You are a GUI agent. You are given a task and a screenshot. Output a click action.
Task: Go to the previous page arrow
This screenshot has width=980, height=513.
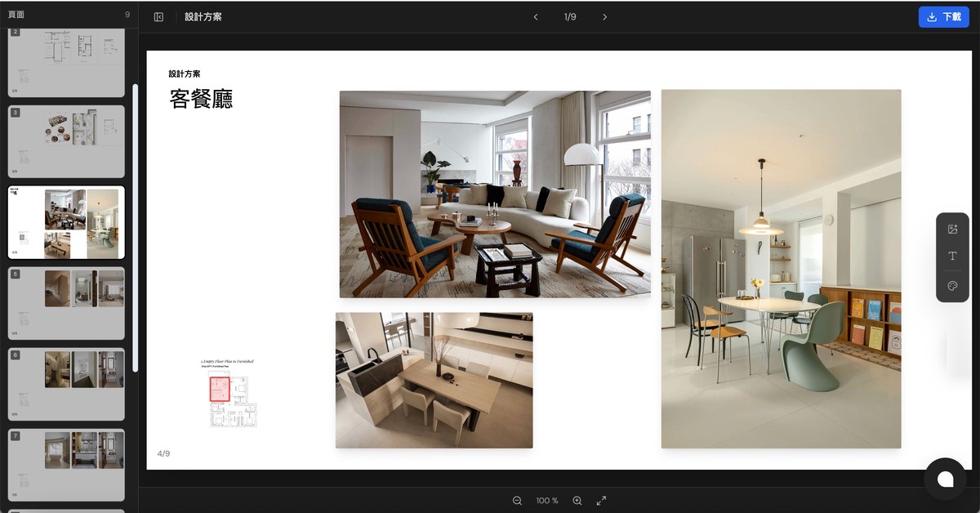(536, 17)
